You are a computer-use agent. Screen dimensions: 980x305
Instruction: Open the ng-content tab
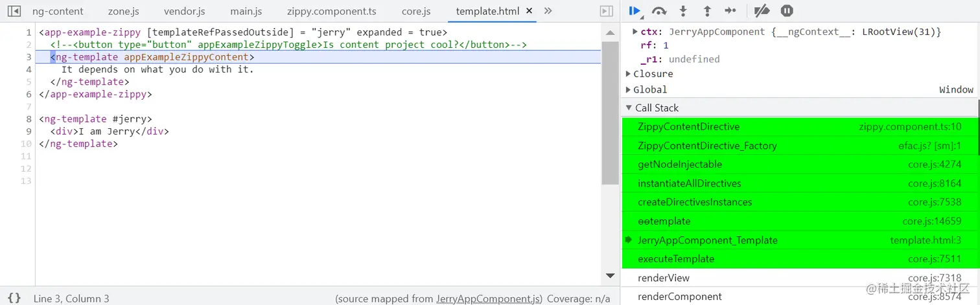(58, 11)
